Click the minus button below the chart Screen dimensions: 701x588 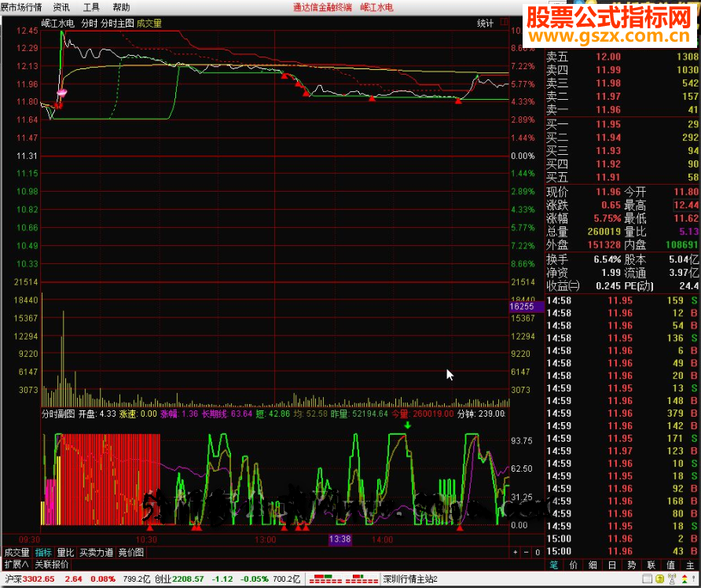[527, 552]
